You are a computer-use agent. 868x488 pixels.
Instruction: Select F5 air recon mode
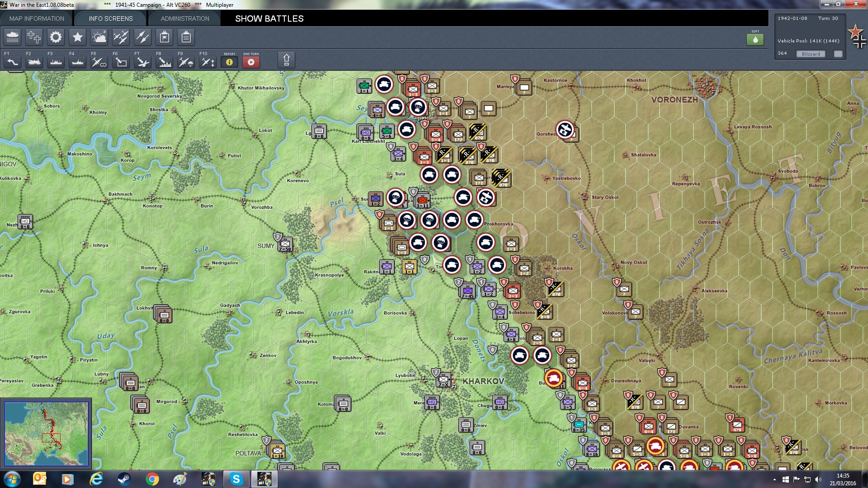(99, 62)
